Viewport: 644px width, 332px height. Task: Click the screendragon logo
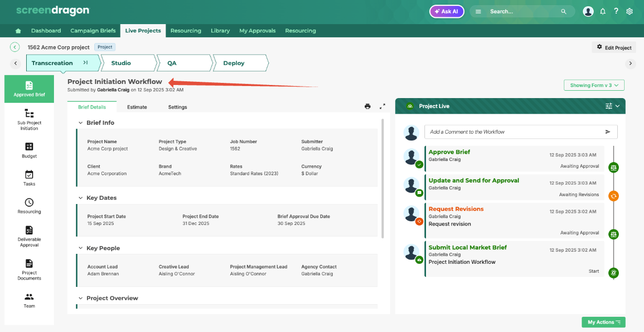click(52, 10)
